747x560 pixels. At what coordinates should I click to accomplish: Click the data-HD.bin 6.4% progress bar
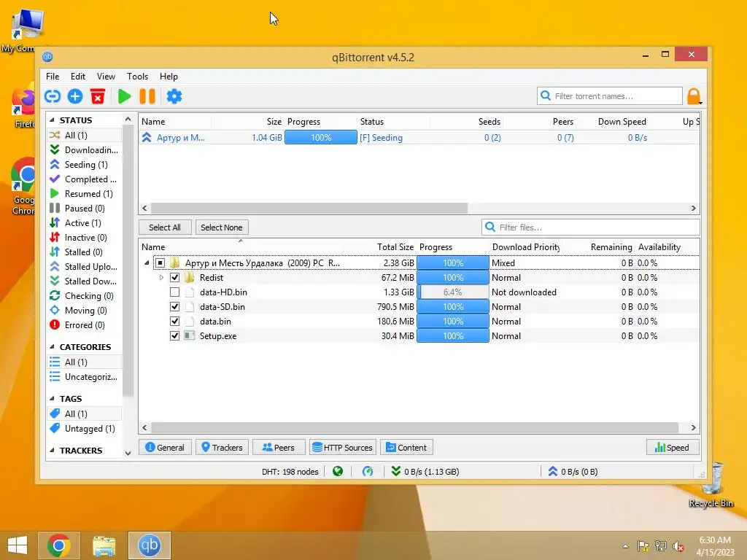[452, 292]
